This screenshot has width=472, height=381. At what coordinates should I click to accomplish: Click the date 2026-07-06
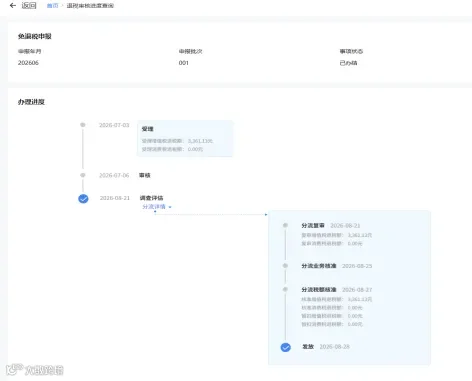point(114,175)
